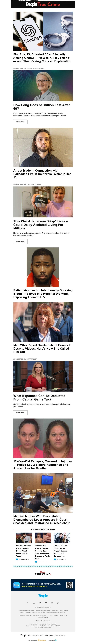Click Manage My Subscriptions link
Viewport: 86px width, 644px height.
click(43, 621)
